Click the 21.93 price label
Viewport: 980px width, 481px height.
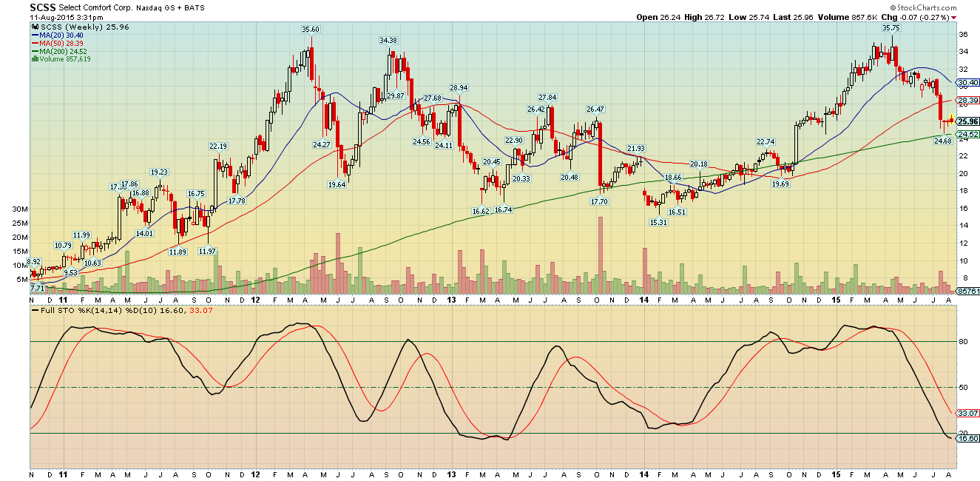pos(636,149)
